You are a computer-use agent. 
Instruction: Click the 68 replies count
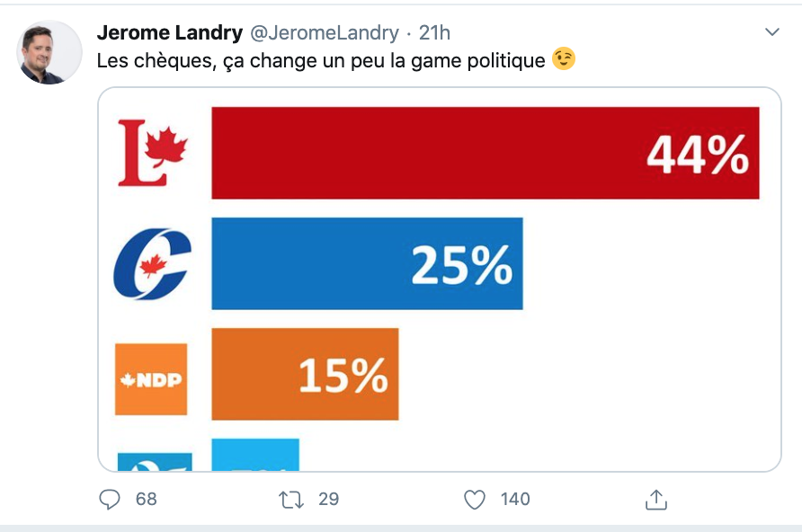click(x=147, y=499)
